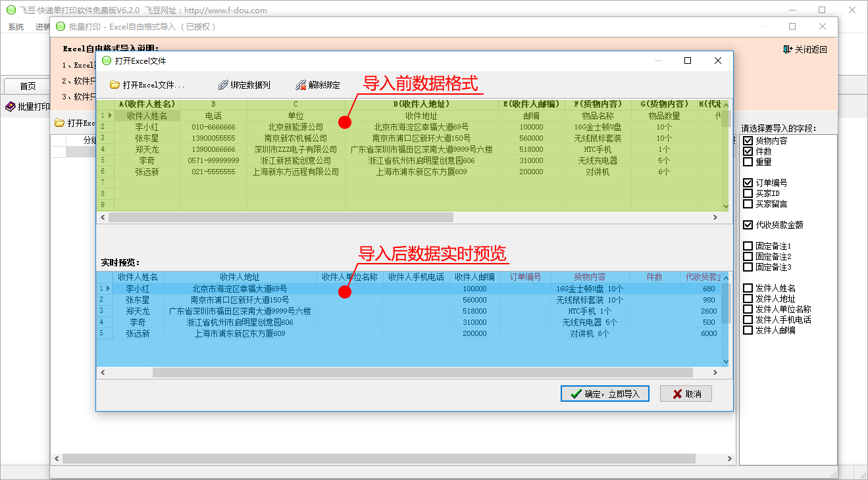This screenshot has width=868, height=480.
Task: Click the open Excel file folder icon
Action: tap(115, 85)
